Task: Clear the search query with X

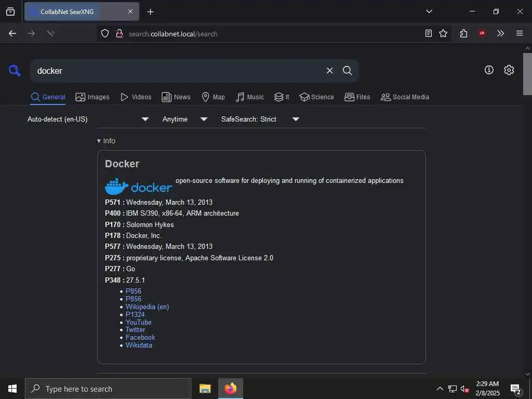Action: coord(329,71)
